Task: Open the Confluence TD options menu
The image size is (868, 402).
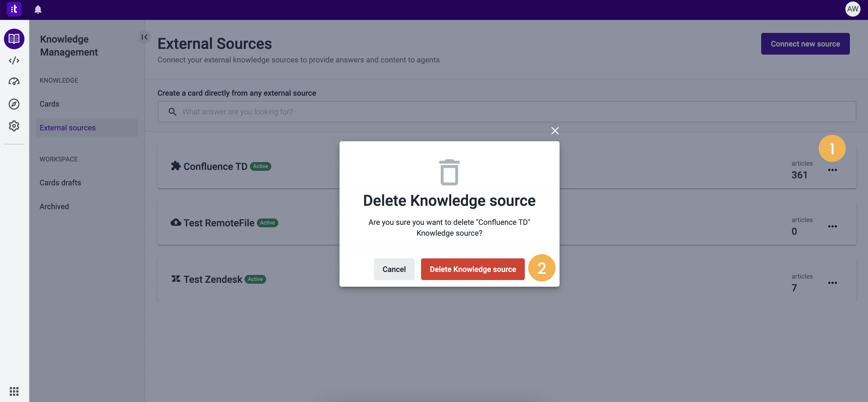Action: click(832, 170)
